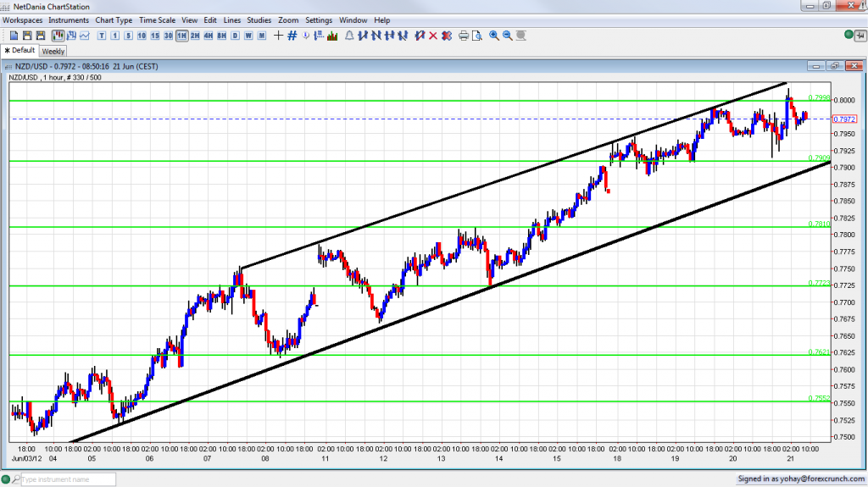
Task: Open the Chart Type menu
Action: (x=114, y=20)
